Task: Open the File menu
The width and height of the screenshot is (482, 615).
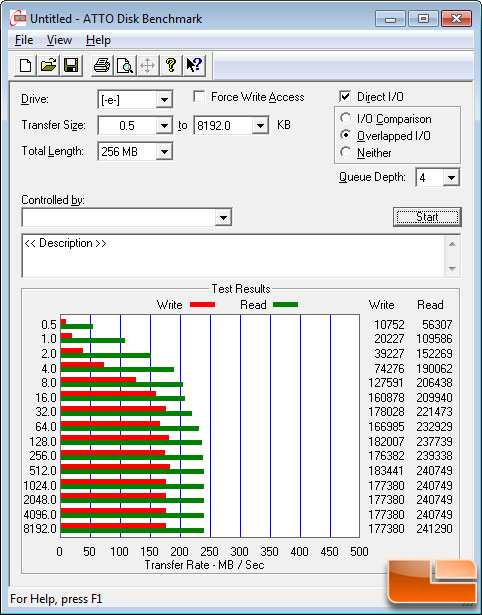Action: pos(24,40)
